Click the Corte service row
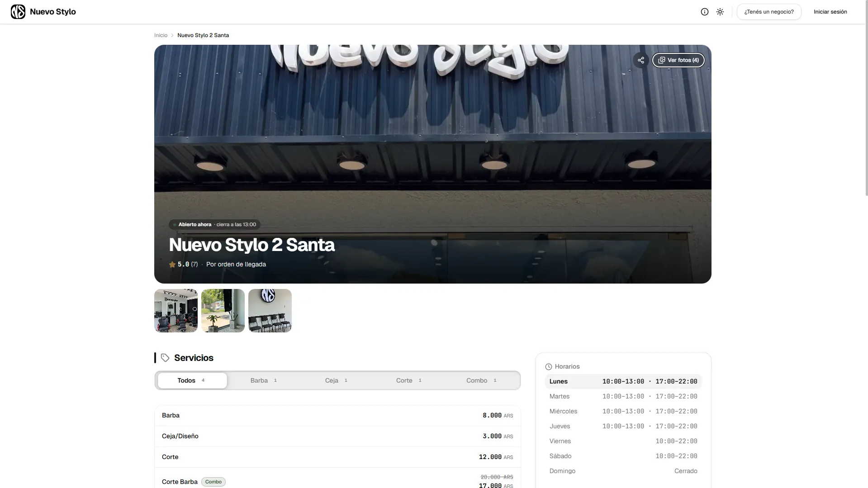The image size is (868, 488). tap(337, 457)
